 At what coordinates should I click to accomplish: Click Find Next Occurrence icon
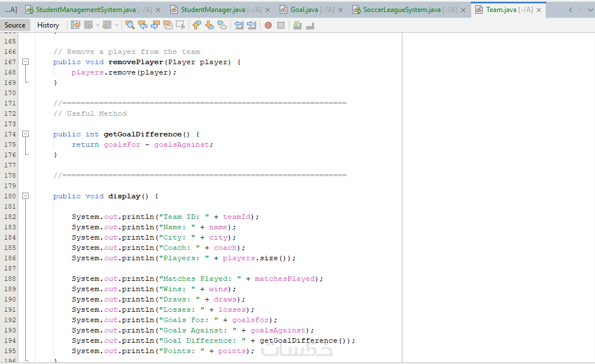[155, 25]
